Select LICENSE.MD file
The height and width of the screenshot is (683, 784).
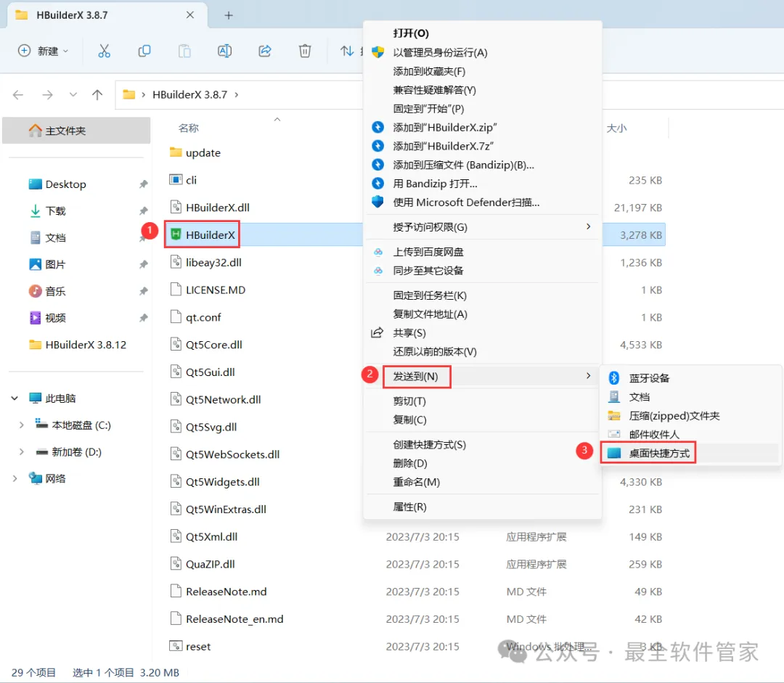tap(216, 290)
